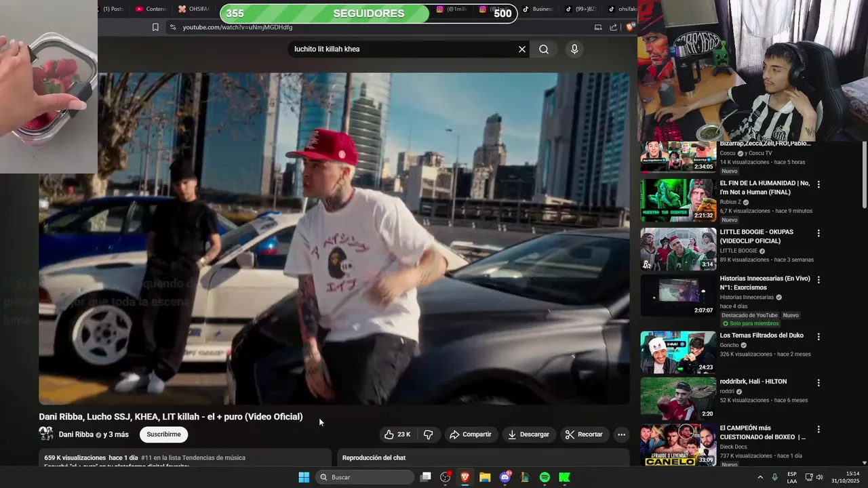Open 'Los Temas Filtrados del Duko' title link
This screenshot has height=488, width=868.
762,335
